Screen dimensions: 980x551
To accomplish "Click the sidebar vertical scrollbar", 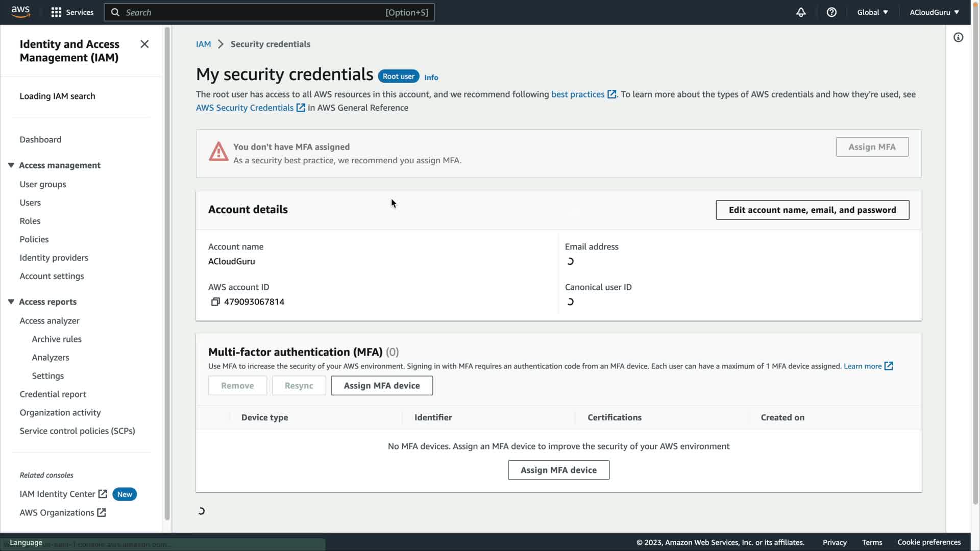I will [x=167, y=255].
